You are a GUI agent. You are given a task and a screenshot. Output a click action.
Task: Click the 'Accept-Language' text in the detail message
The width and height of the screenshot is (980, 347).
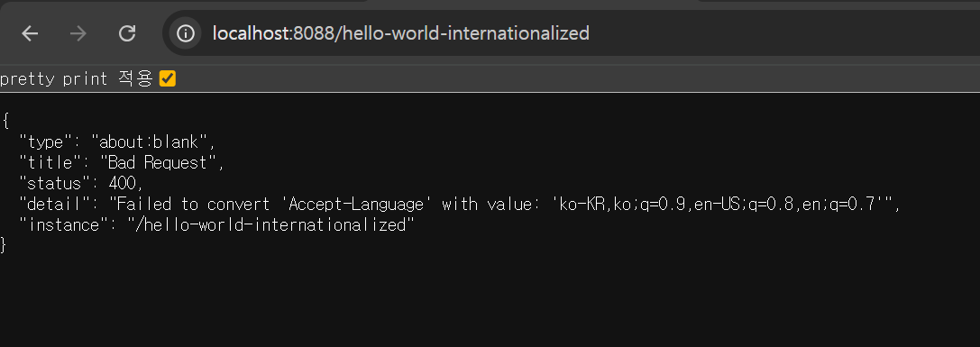point(361,204)
